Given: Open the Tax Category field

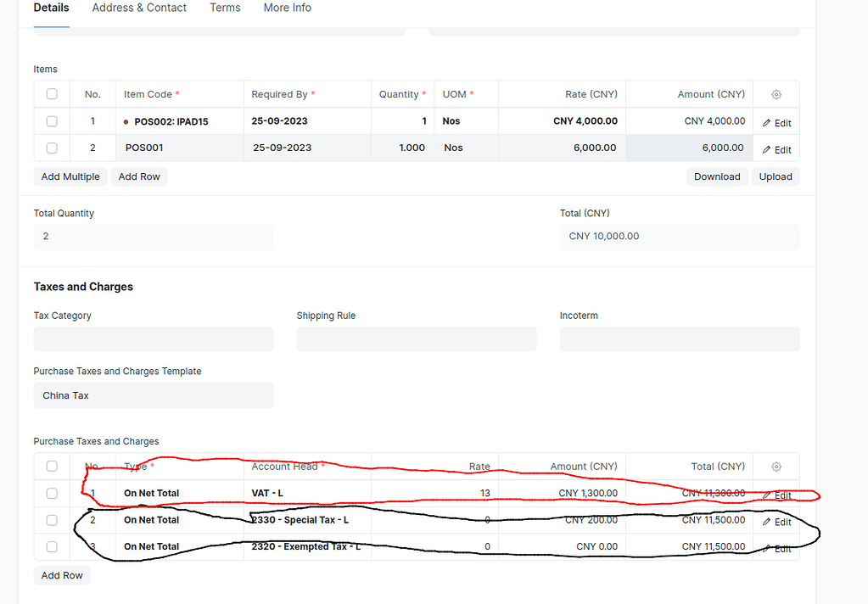Looking at the screenshot, I should 153,338.
